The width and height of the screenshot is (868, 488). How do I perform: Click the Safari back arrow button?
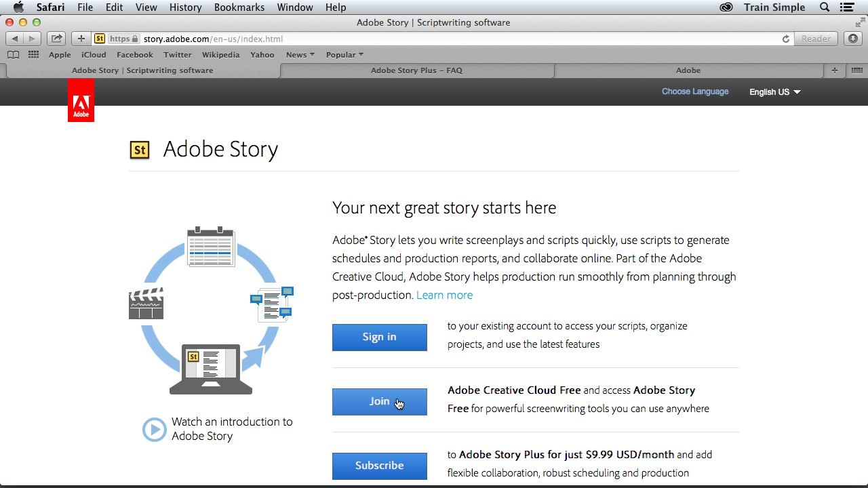coord(15,39)
